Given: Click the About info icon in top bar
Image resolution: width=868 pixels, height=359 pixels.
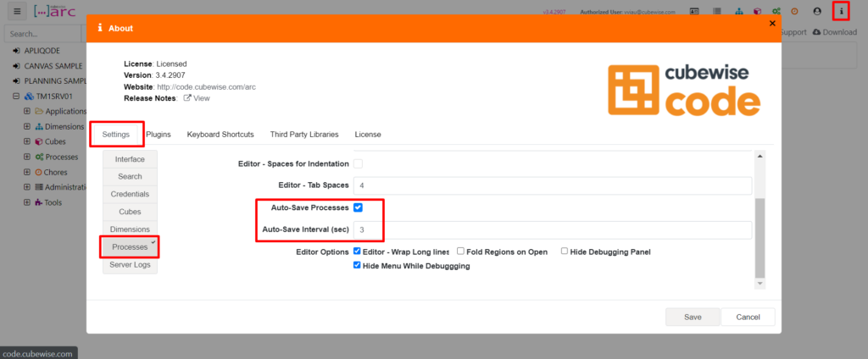Looking at the screenshot, I should pos(840,12).
